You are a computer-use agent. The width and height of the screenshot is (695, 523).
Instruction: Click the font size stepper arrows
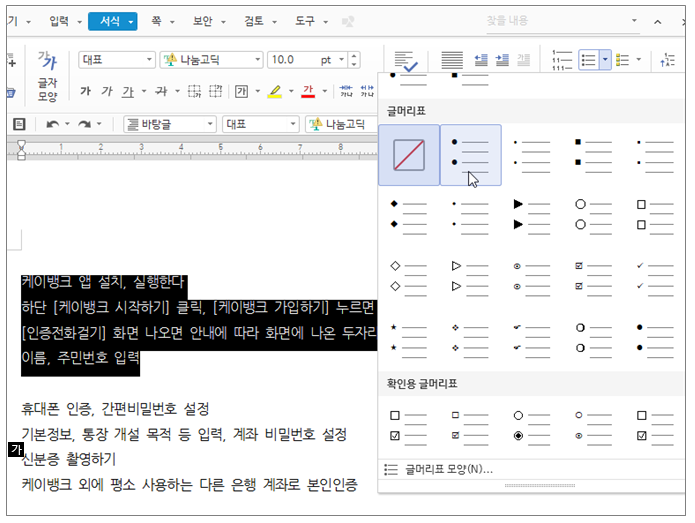(x=354, y=60)
